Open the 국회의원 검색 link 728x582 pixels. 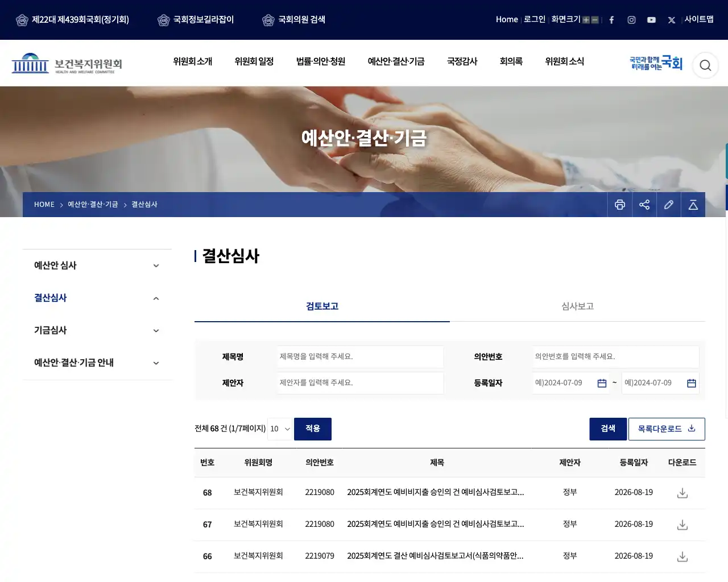point(294,20)
